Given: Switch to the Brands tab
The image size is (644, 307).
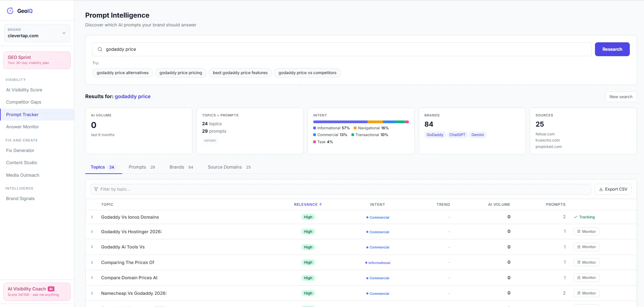Looking at the screenshot, I should [181, 167].
